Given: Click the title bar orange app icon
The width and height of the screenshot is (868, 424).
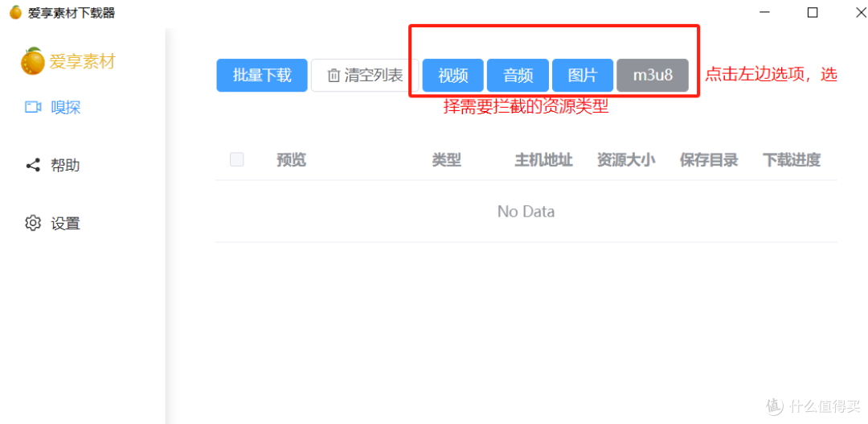Looking at the screenshot, I should (16, 12).
